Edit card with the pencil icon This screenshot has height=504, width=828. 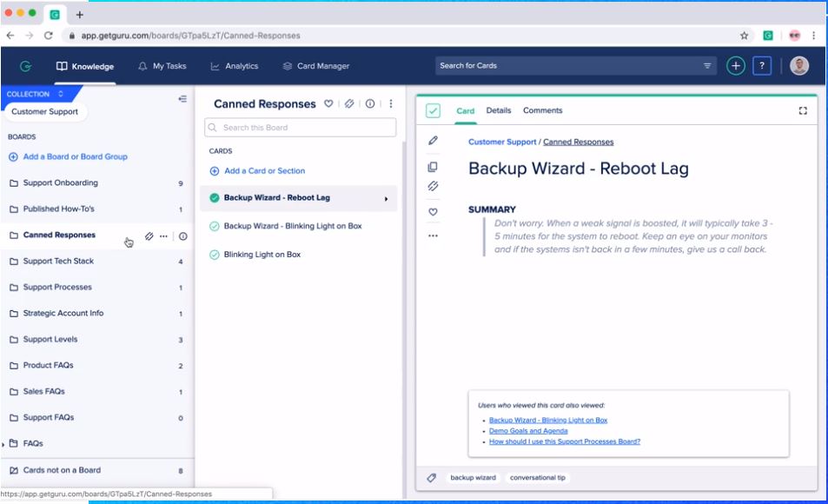click(433, 141)
